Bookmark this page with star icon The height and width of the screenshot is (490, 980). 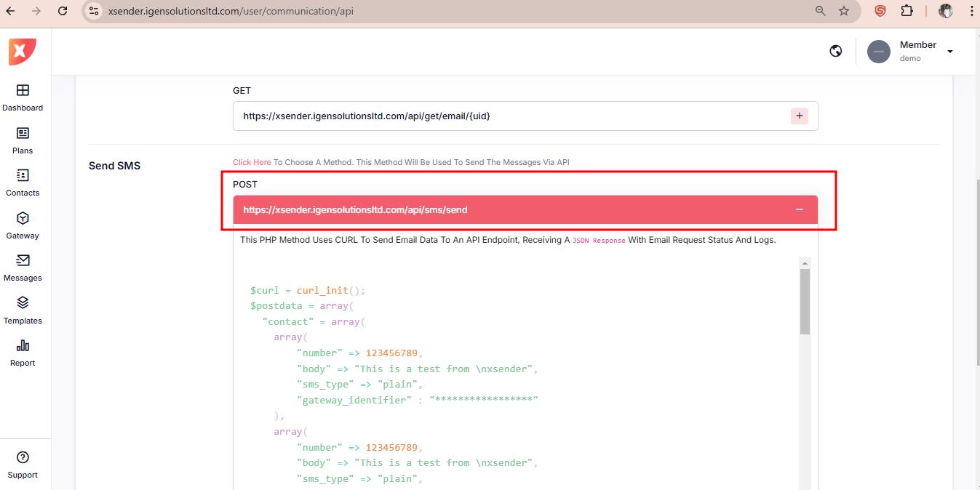[x=844, y=11]
